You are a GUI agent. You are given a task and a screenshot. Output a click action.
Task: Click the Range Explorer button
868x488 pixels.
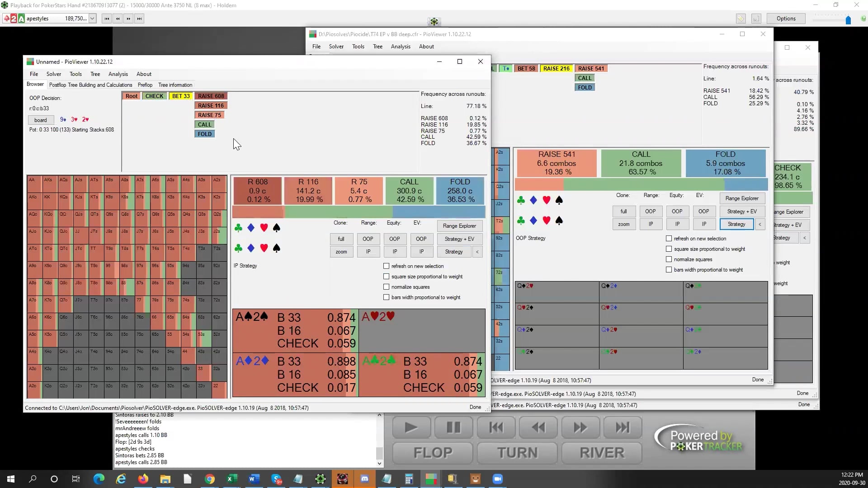[459, 226]
